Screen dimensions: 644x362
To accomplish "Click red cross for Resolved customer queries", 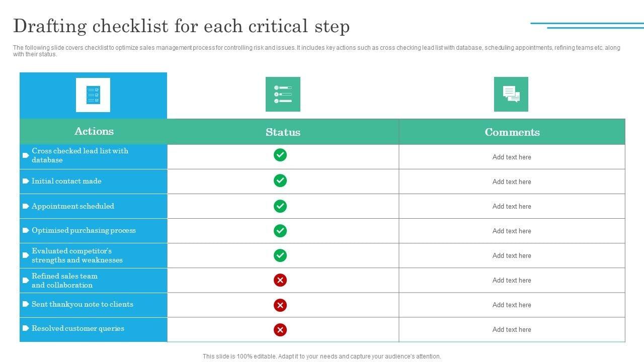I will click(280, 330).
